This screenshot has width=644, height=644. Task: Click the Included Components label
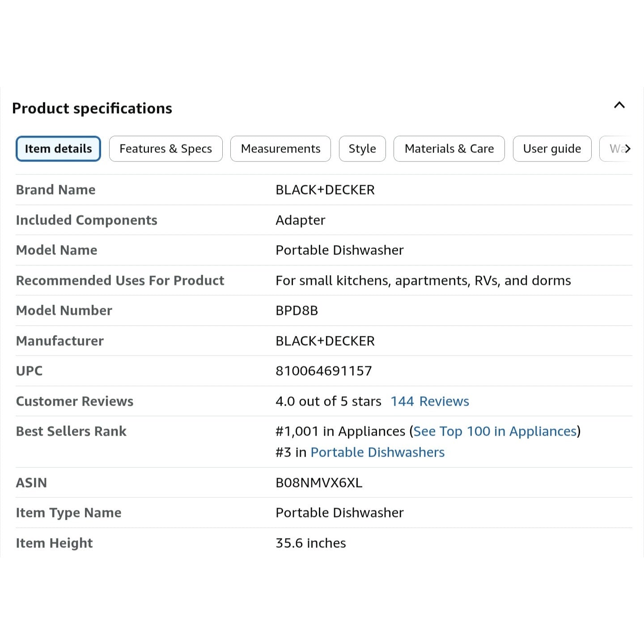87,220
